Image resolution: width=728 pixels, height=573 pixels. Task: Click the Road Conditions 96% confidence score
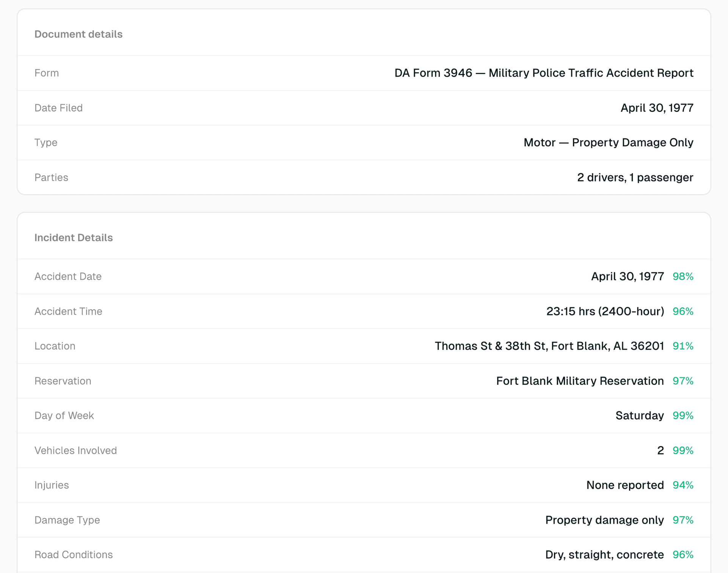coord(682,554)
